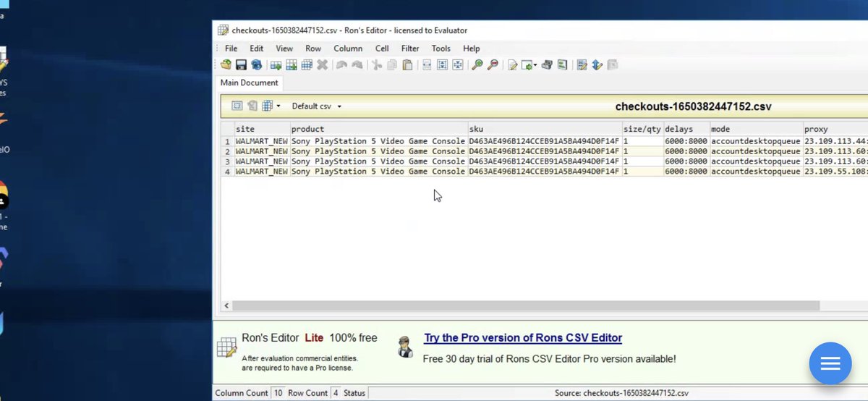Click the Column Count status entry
The height and width of the screenshot is (401, 868).
point(250,393)
